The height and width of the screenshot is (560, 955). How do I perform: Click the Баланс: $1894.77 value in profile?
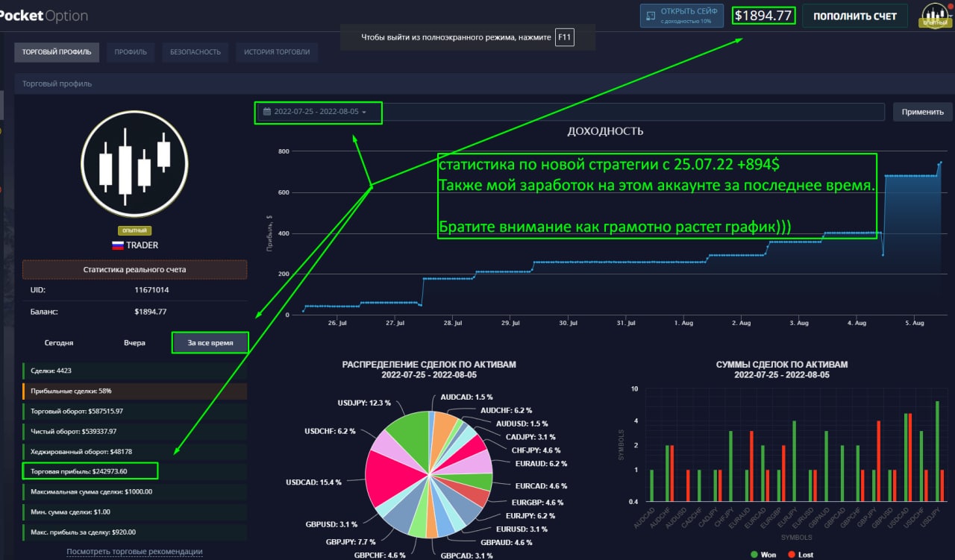coord(151,312)
